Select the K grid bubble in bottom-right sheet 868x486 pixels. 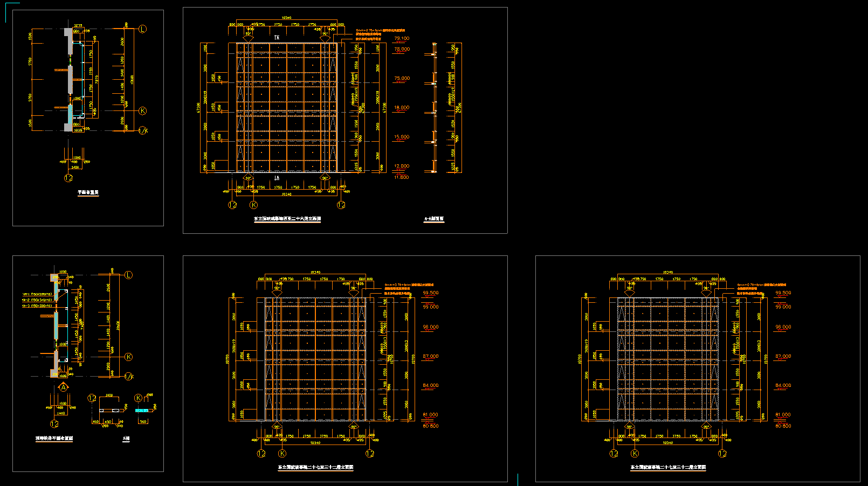635,454
